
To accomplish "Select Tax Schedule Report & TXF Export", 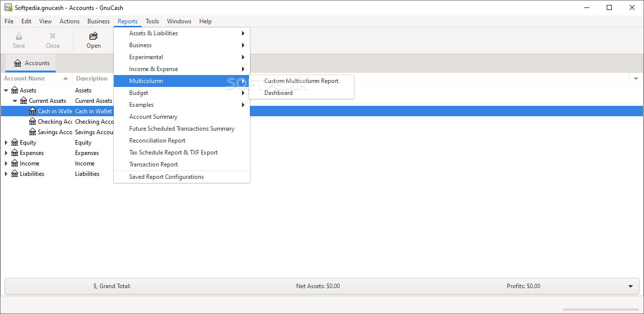I will 182,153.
